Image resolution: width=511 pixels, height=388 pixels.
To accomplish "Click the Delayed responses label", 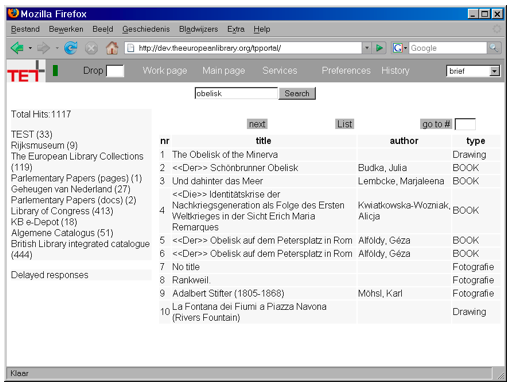I will pos(50,275).
